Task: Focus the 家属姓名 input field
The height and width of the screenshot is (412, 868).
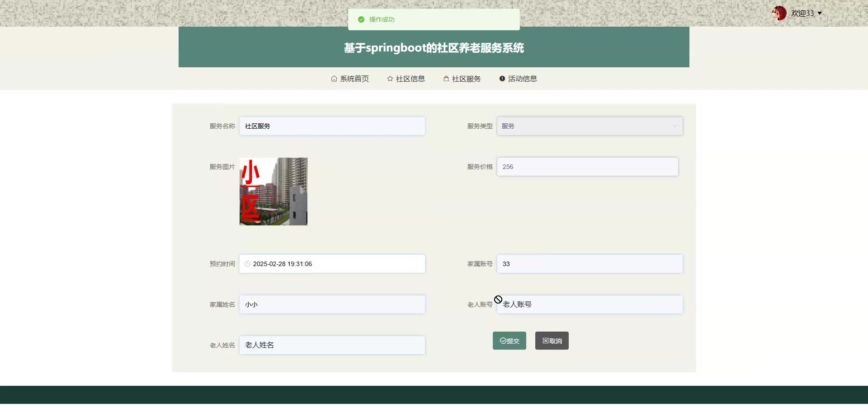Action: (x=332, y=304)
